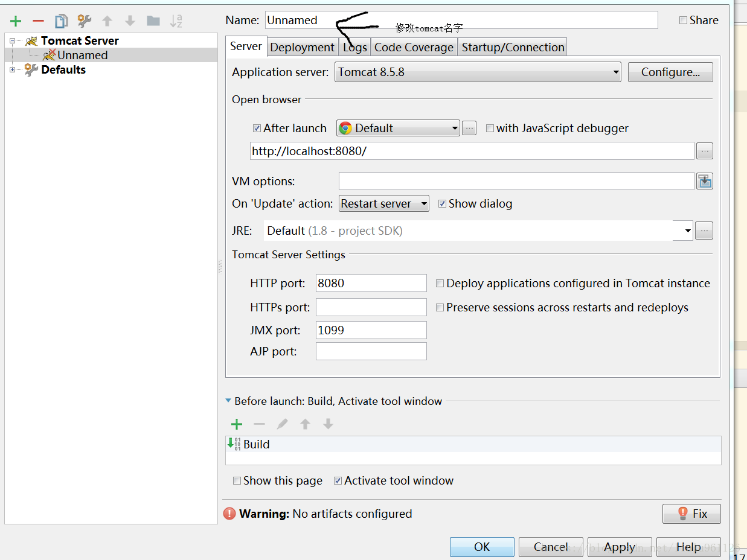Select Unnamed configuration in tree

pyautogui.click(x=111, y=55)
